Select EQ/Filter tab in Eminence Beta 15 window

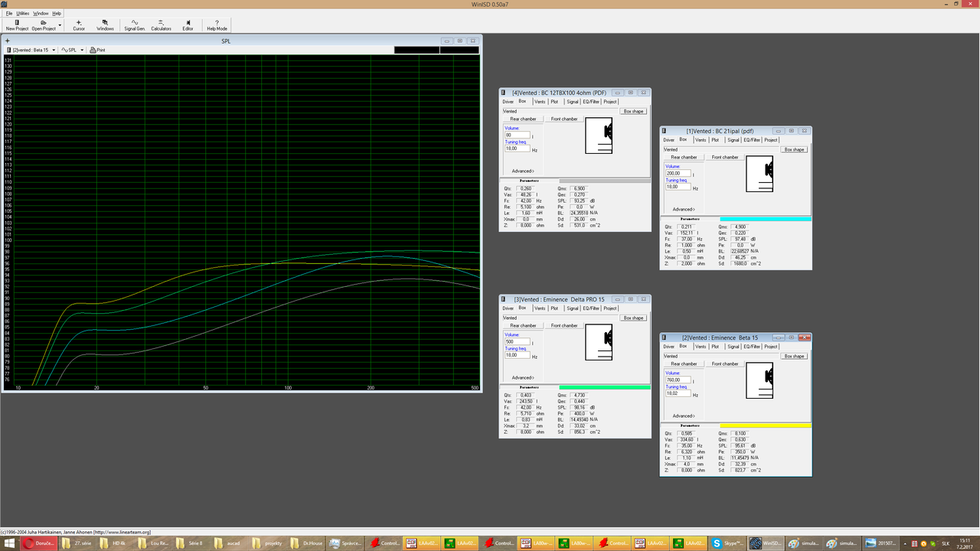pyautogui.click(x=752, y=346)
